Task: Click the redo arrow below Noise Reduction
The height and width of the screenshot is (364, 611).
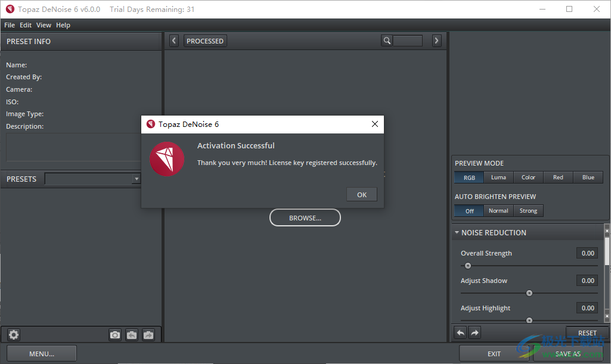Action: (474, 332)
